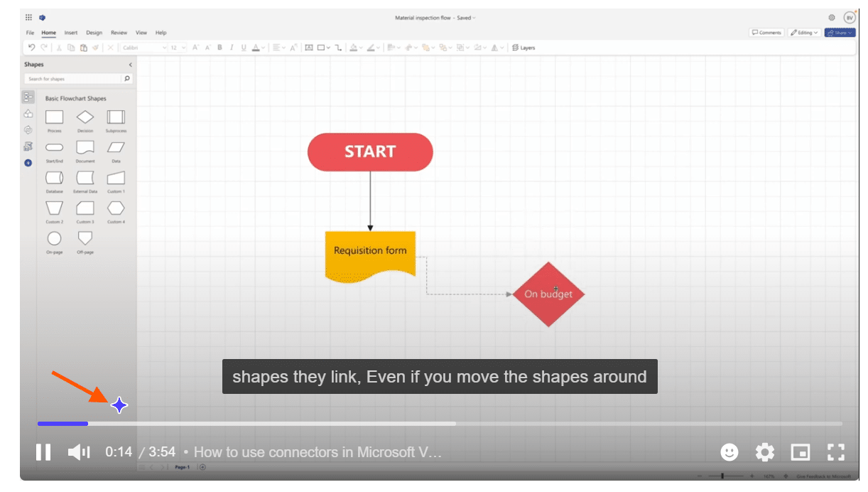The width and height of the screenshot is (868, 492).
Task: Switch to the Design tab
Action: coord(94,33)
